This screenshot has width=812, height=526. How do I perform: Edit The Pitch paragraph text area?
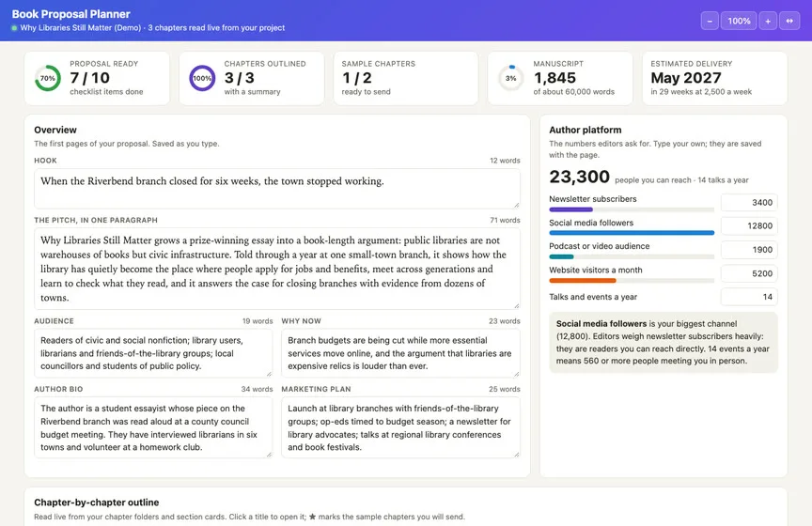[277, 269]
